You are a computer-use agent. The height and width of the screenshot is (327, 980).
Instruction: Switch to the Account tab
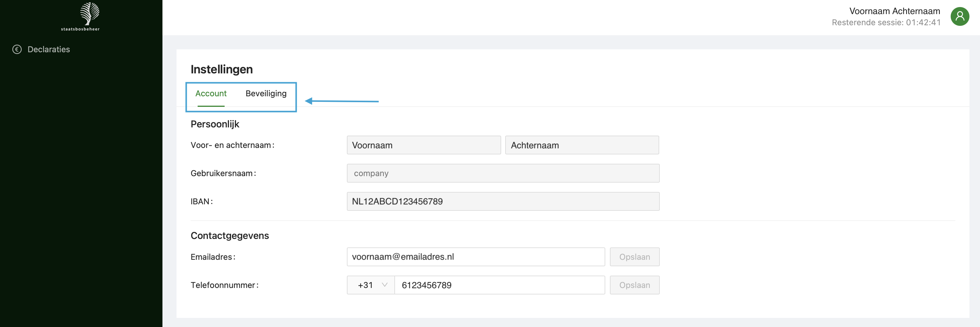(211, 93)
